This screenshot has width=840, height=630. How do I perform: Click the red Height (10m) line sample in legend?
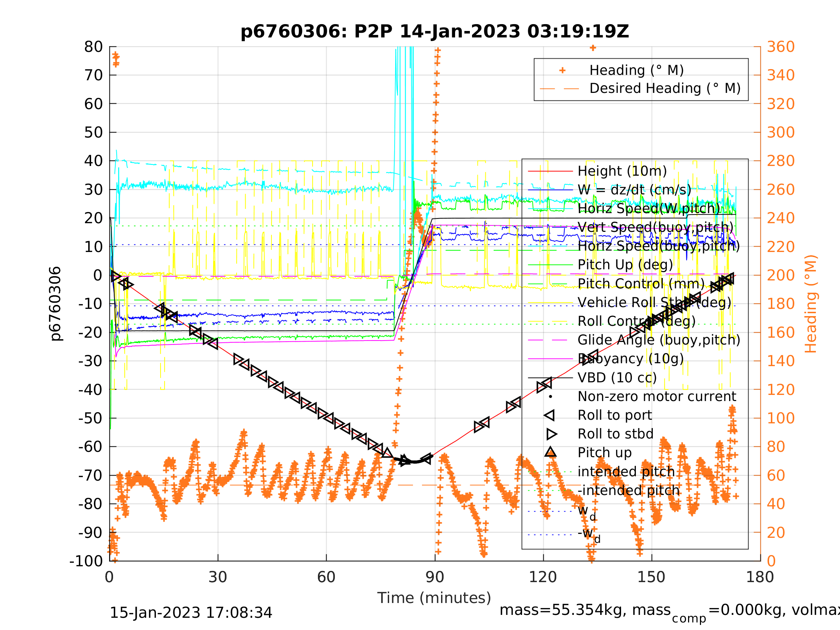click(550, 171)
